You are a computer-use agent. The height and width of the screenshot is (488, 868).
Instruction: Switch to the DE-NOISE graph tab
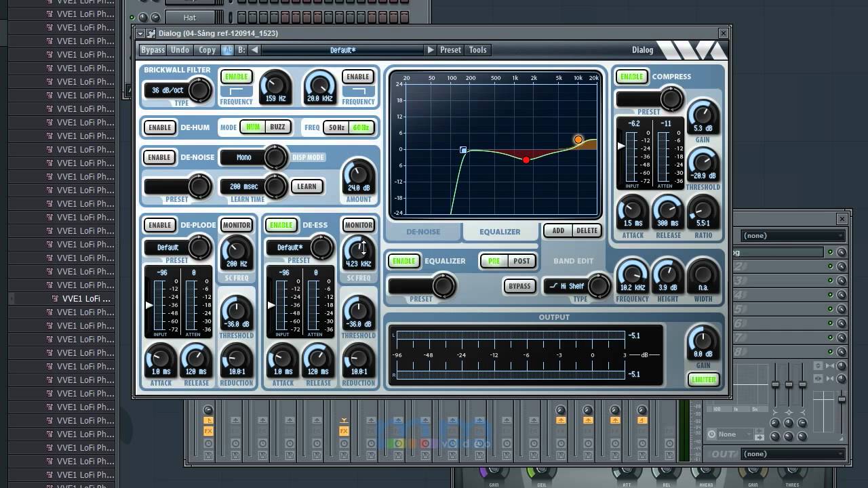(x=423, y=232)
